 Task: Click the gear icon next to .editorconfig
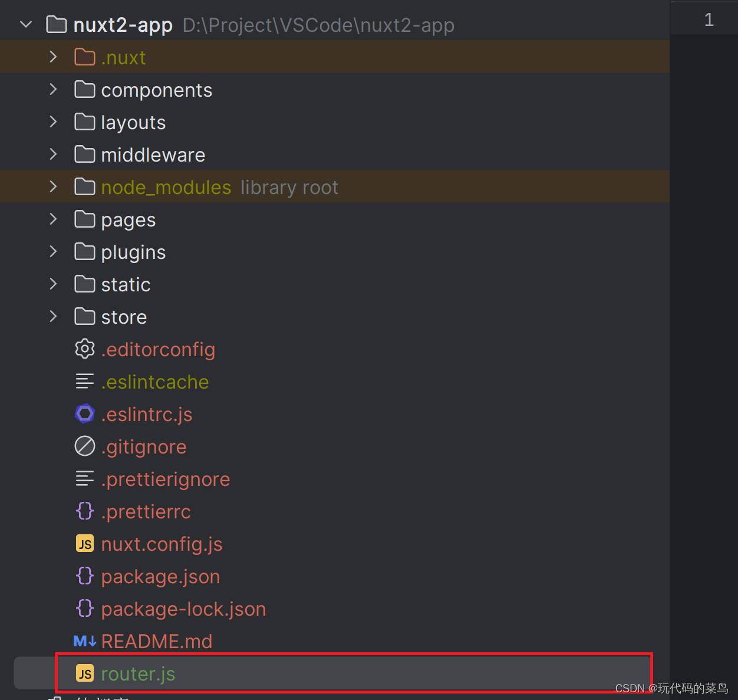coord(85,349)
